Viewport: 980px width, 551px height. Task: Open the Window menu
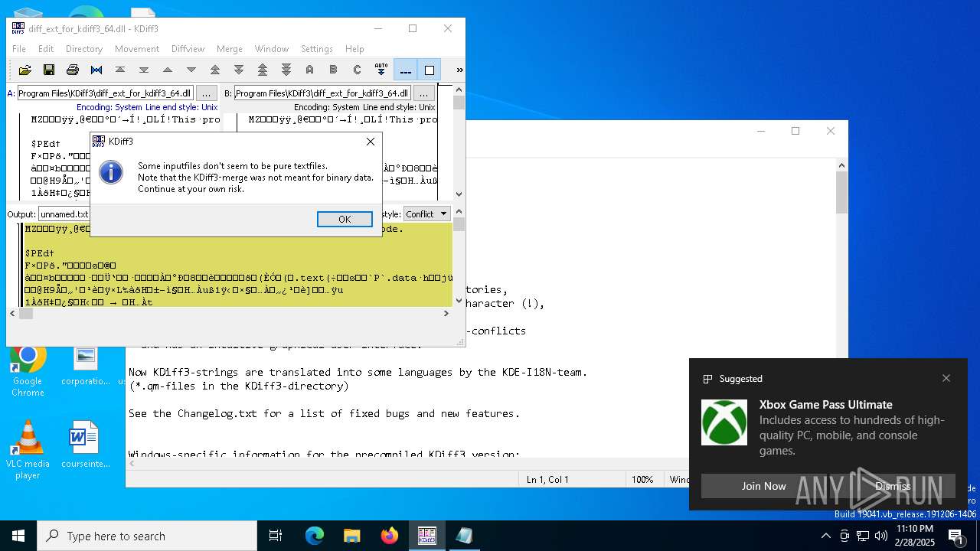[272, 48]
